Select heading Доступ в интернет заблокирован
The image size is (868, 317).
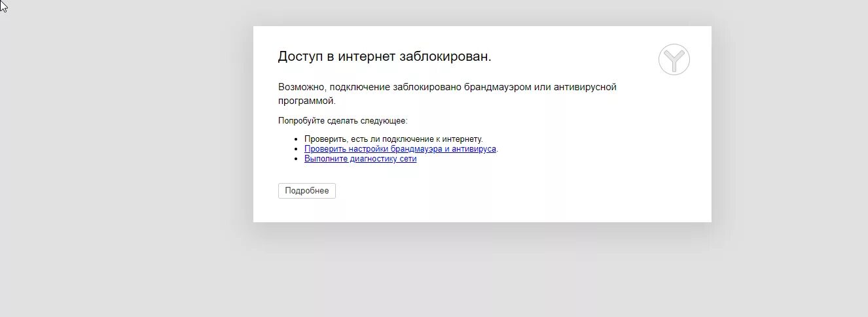coord(384,57)
